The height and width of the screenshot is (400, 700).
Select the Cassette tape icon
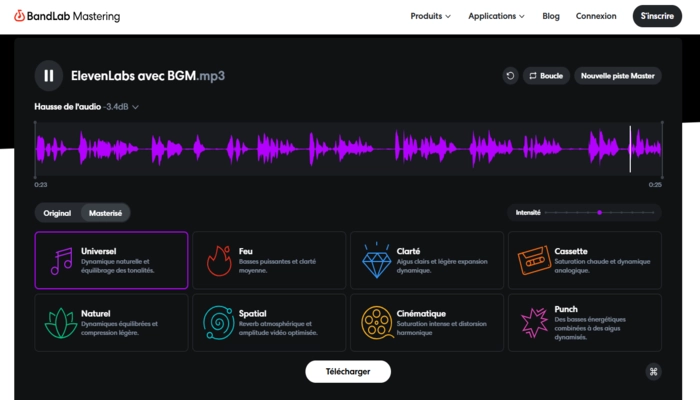534,260
